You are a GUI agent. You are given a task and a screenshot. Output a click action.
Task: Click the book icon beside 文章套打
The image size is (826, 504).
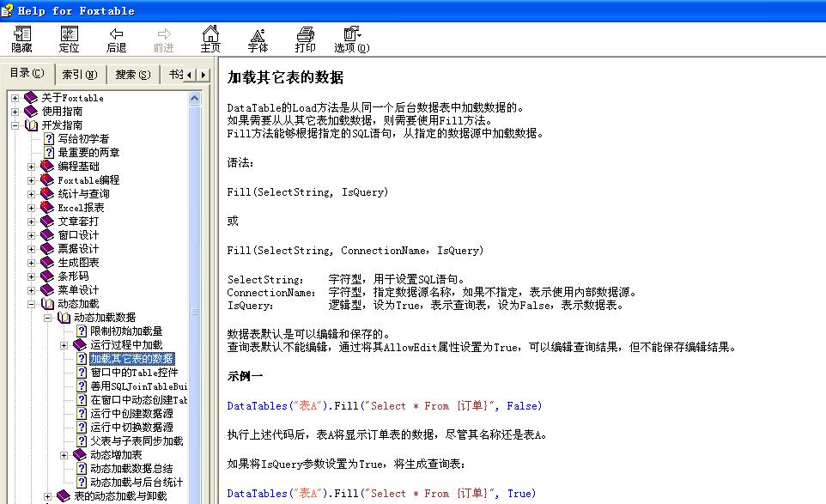point(47,221)
